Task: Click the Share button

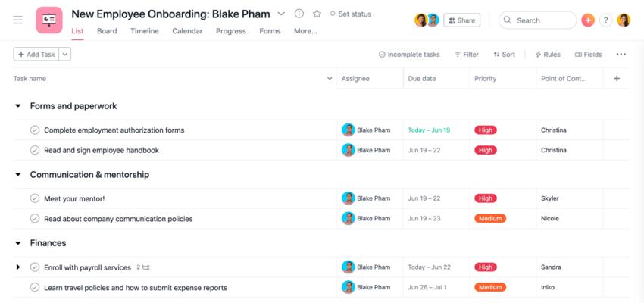Action: click(461, 20)
